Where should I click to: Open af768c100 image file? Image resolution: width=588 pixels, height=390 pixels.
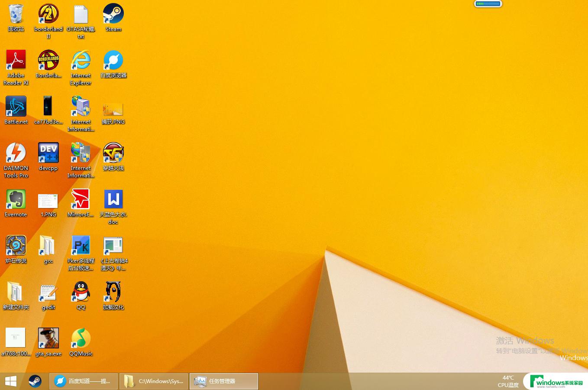click(x=16, y=342)
